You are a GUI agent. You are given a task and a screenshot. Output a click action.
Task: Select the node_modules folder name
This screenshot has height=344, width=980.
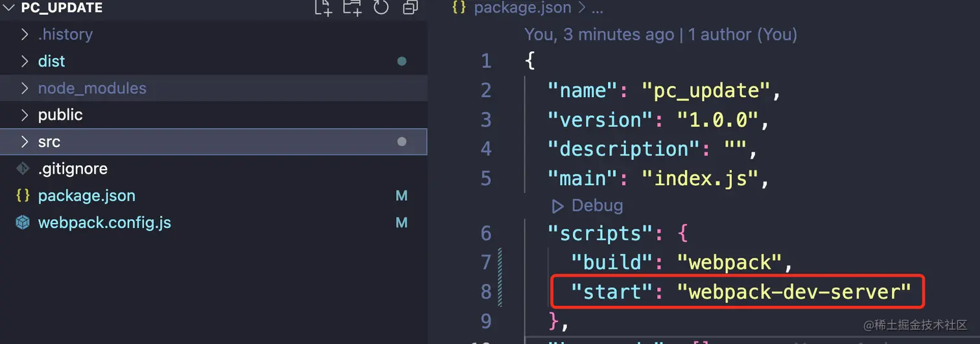pos(92,88)
